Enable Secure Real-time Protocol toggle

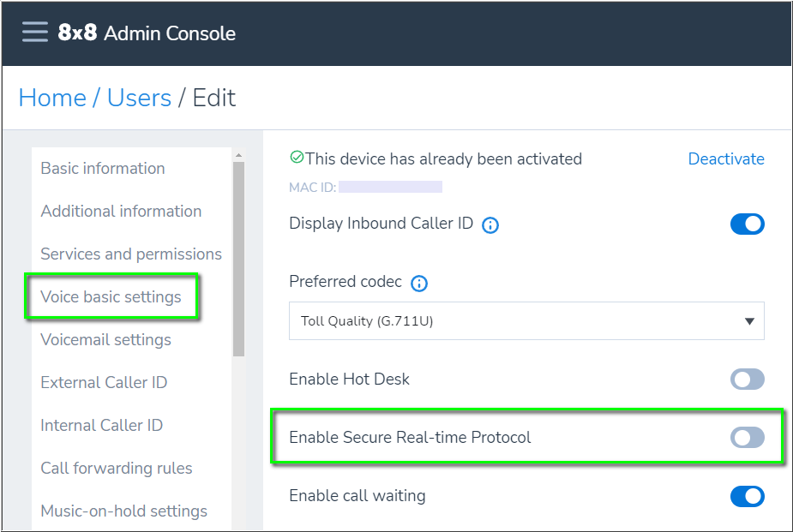747,438
